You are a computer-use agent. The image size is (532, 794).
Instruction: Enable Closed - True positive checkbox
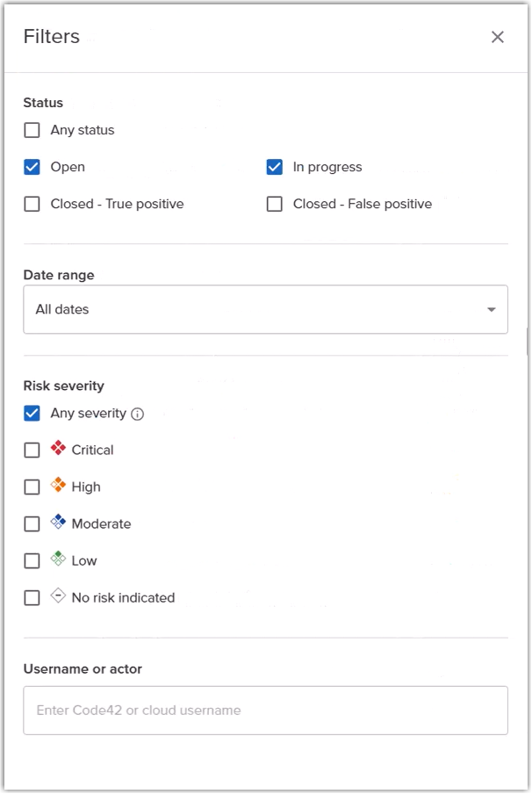[32, 204]
